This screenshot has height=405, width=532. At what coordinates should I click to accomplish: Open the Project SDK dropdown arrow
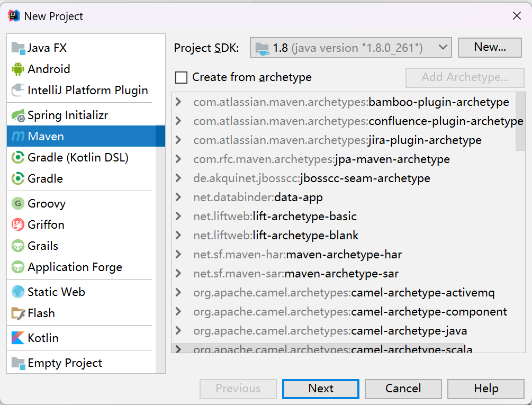pos(443,48)
